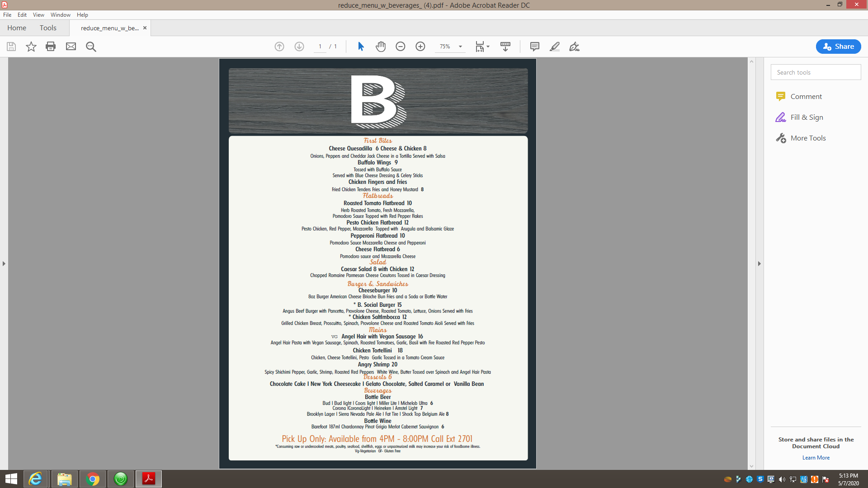Open Google Chrome from the taskbar

click(x=93, y=479)
